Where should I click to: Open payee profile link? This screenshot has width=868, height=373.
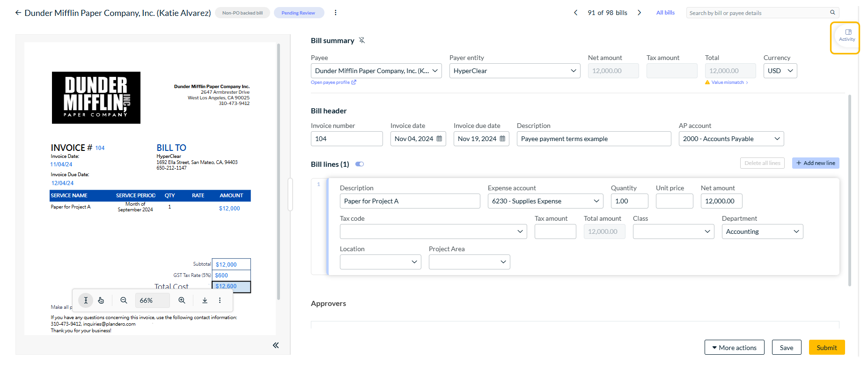[x=330, y=82]
